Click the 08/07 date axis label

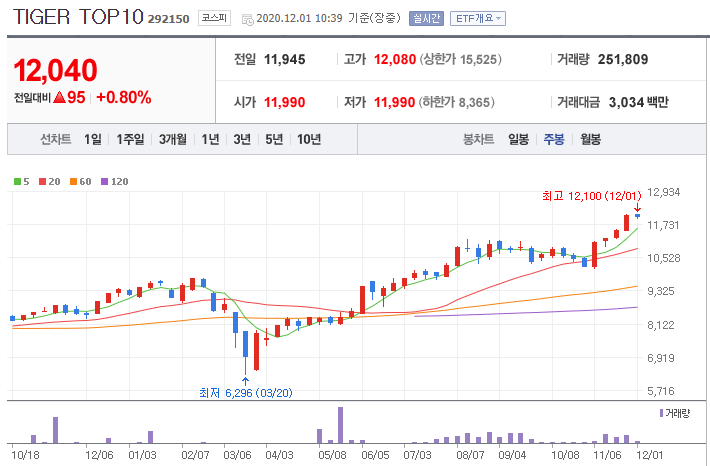(470, 455)
